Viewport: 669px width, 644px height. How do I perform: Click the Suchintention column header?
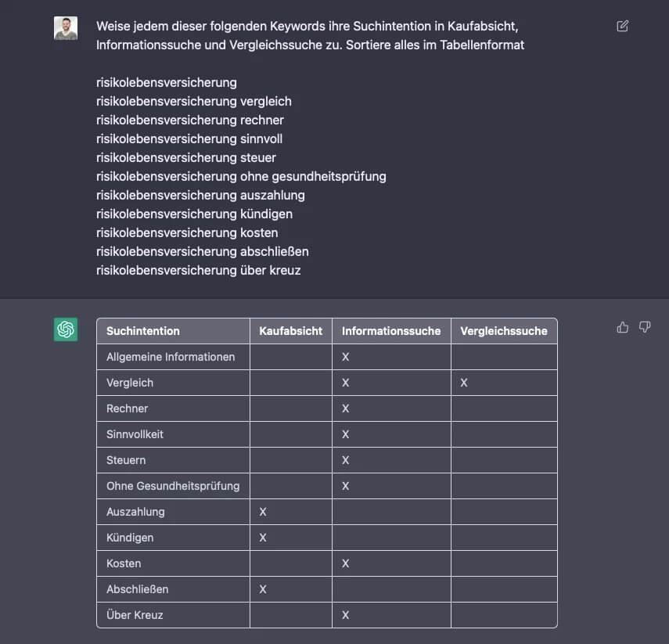[143, 331]
